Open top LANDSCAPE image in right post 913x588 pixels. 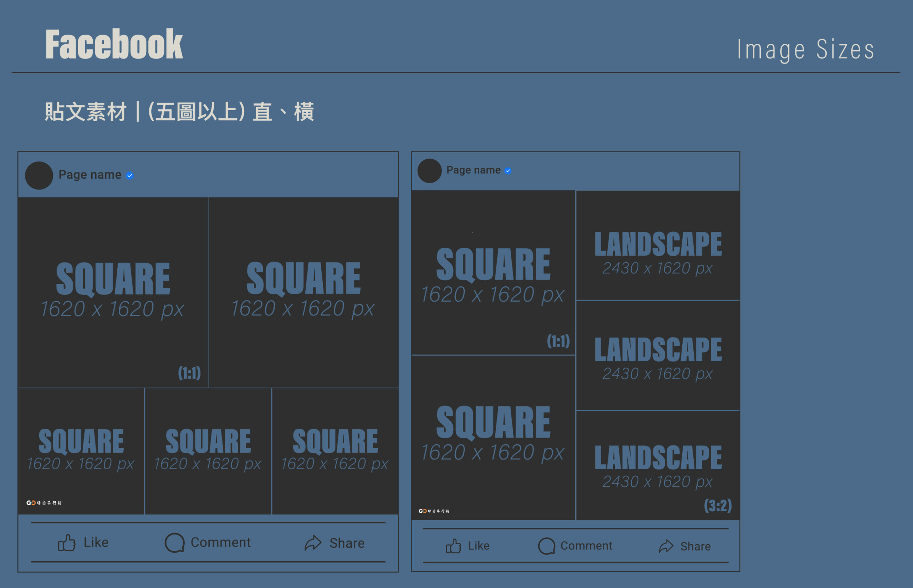pyautogui.click(x=658, y=245)
